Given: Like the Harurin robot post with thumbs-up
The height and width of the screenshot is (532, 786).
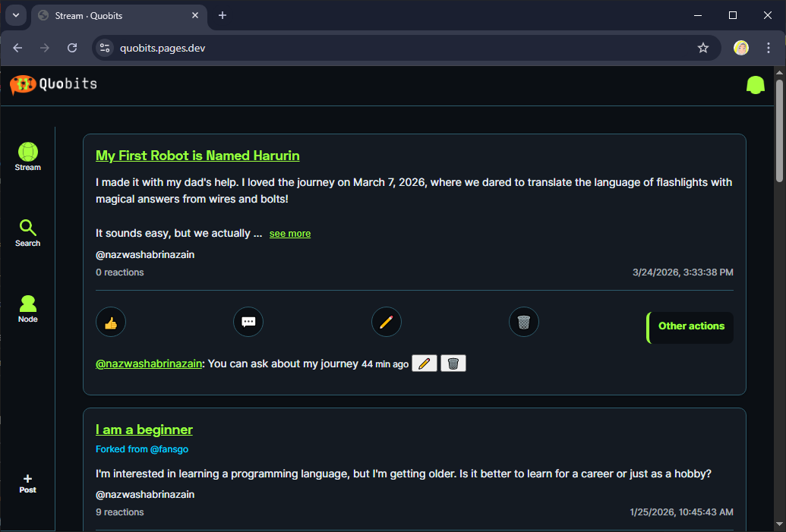Looking at the screenshot, I should [x=111, y=322].
